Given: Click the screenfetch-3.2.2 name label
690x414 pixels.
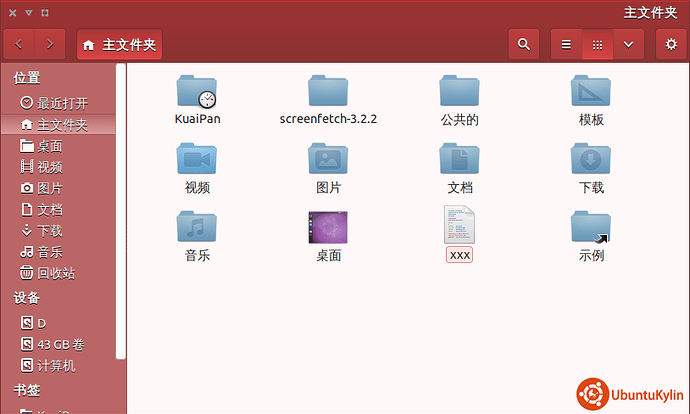Looking at the screenshot, I should point(328,119).
